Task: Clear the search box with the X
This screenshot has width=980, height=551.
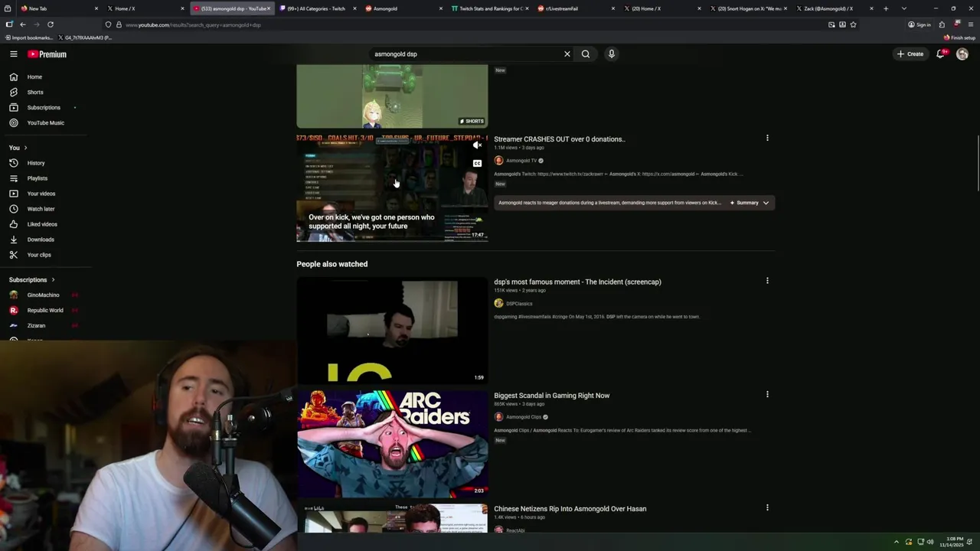Action: 567,54
